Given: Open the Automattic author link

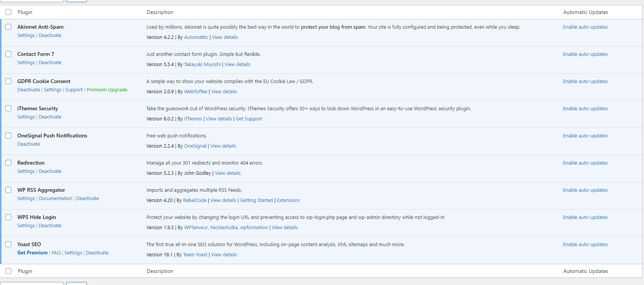Looking at the screenshot, I should 196,37.
